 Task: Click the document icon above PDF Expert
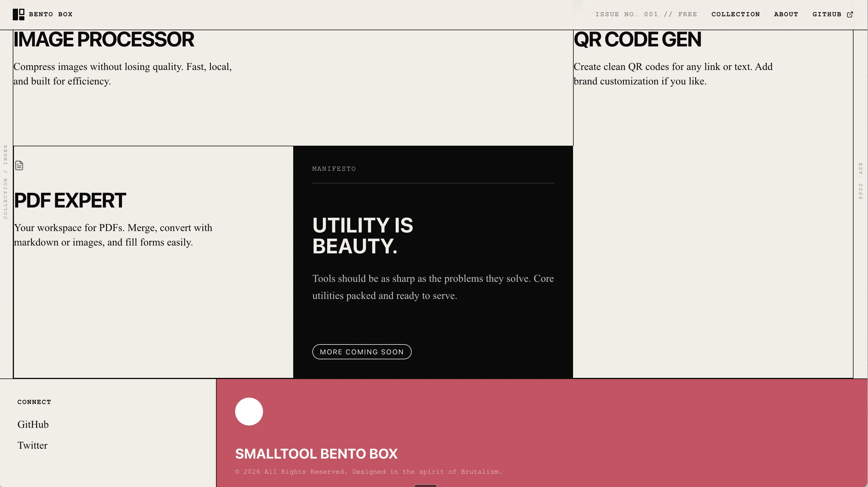coord(19,165)
